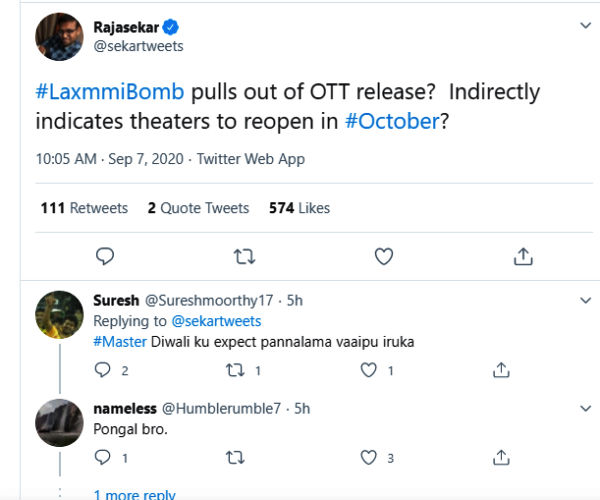The height and width of the screenshot is (500, 600).
Task: View the 574 Likes list
Action: click(299, 208)
